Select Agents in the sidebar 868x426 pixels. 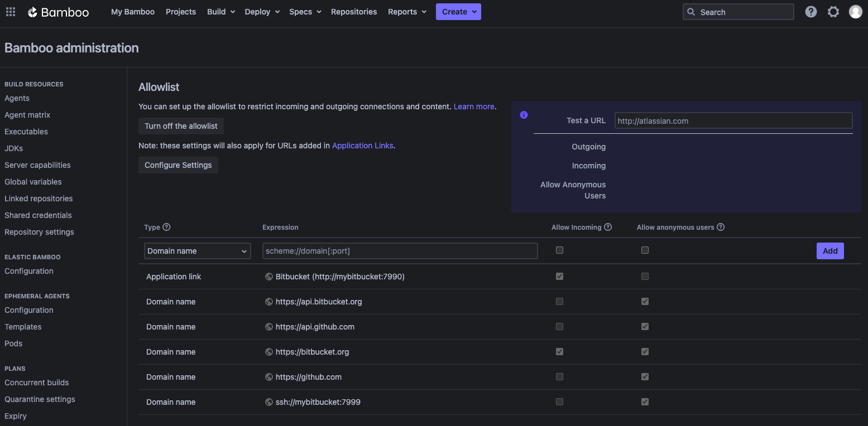click(x=17, y=98)
